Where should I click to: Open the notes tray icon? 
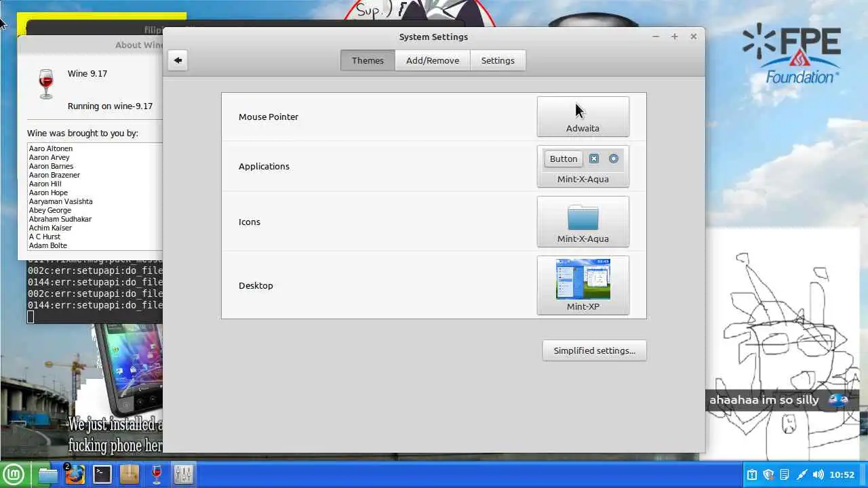tap(785, 474)
